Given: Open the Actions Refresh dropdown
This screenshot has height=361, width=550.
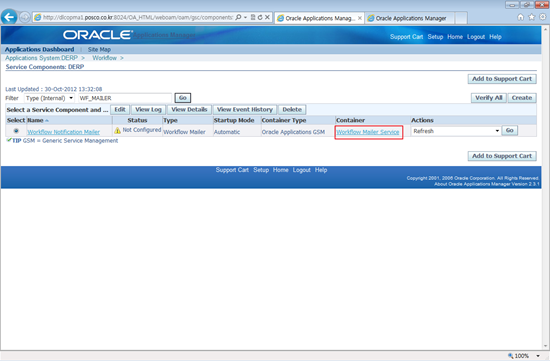Looking at the screenshot, I should [456, 131].
